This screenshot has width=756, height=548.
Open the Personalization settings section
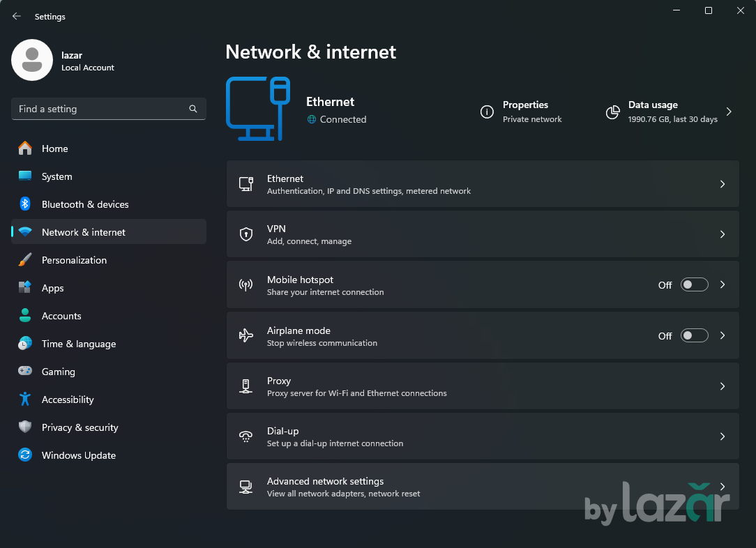pyautogui.click(x=74, y=260)
